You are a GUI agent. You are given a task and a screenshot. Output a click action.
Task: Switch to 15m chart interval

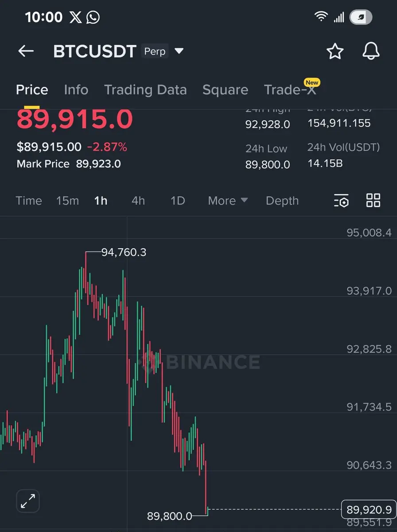[x=67, y=201]
